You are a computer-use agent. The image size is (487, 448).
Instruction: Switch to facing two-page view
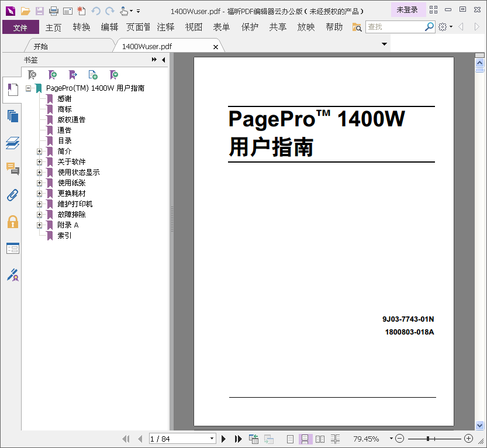[x=320, y=439]
